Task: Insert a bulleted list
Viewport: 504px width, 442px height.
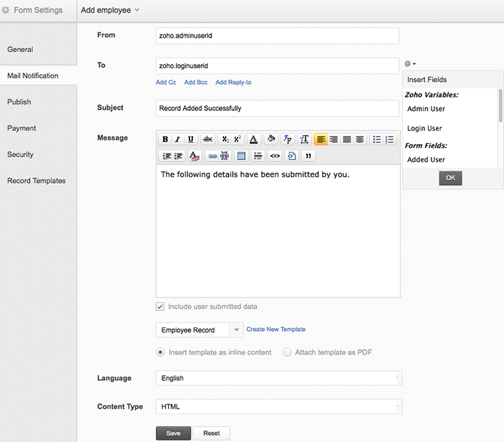Action: point(377,140)
